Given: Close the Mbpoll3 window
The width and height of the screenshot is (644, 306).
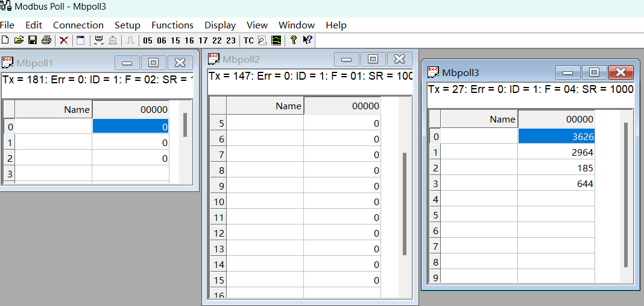Looking at the screenshot, I should [621, 72].
